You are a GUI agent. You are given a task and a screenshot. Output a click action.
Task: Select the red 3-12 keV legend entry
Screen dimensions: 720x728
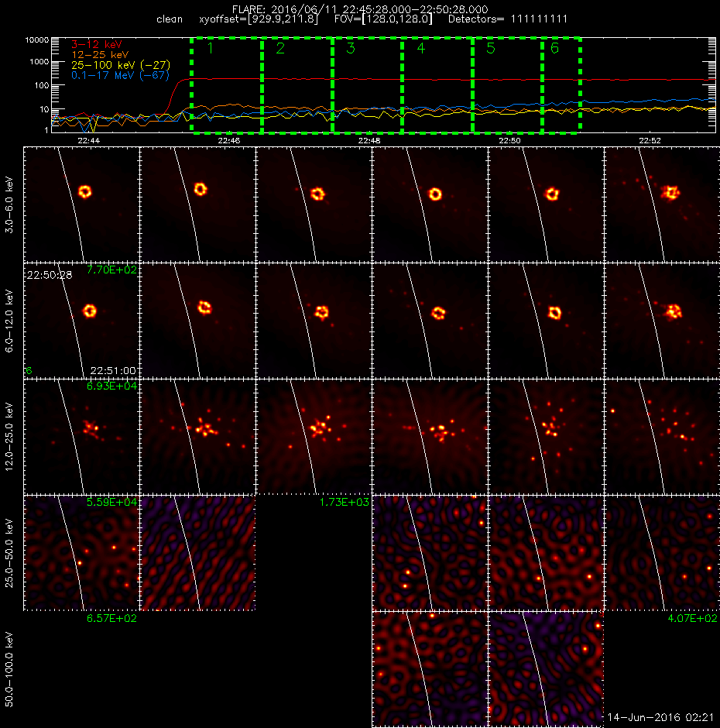[x=97, y=45]
